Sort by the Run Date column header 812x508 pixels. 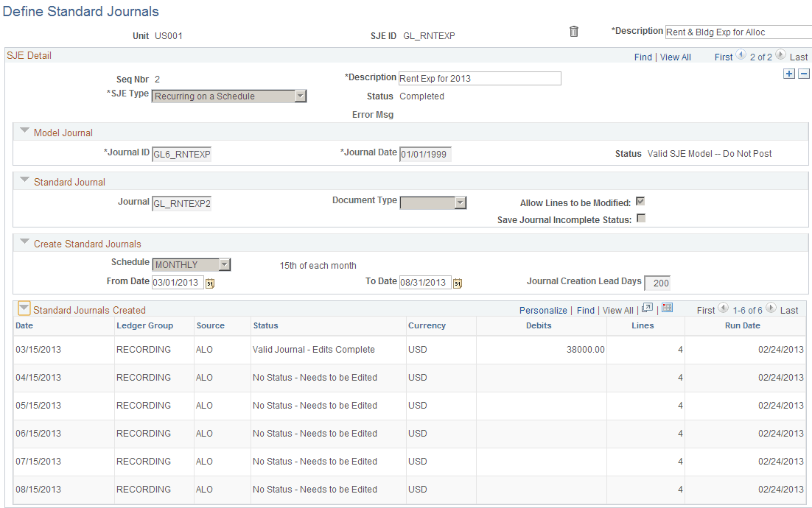tap(743, 325)
